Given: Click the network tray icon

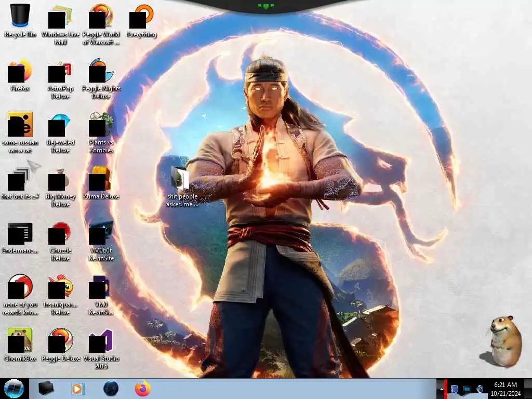Looking at the screenshot, I should pos(467,389).
